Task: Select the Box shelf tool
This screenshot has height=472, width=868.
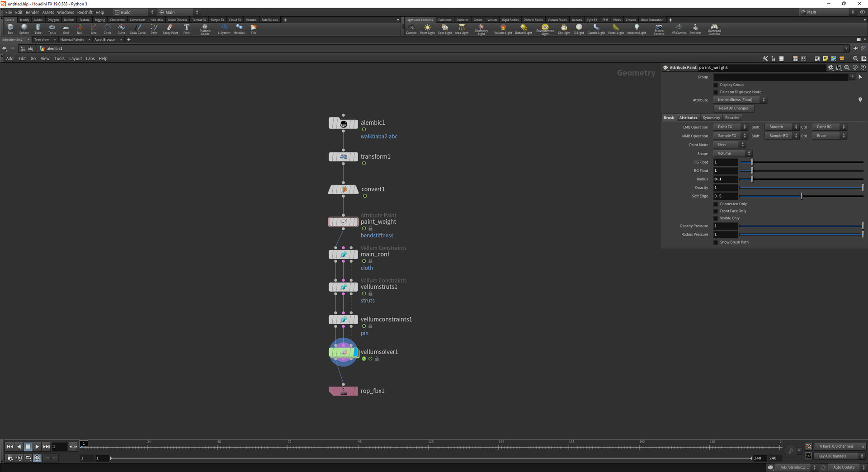Action: (x=10, y=29)
